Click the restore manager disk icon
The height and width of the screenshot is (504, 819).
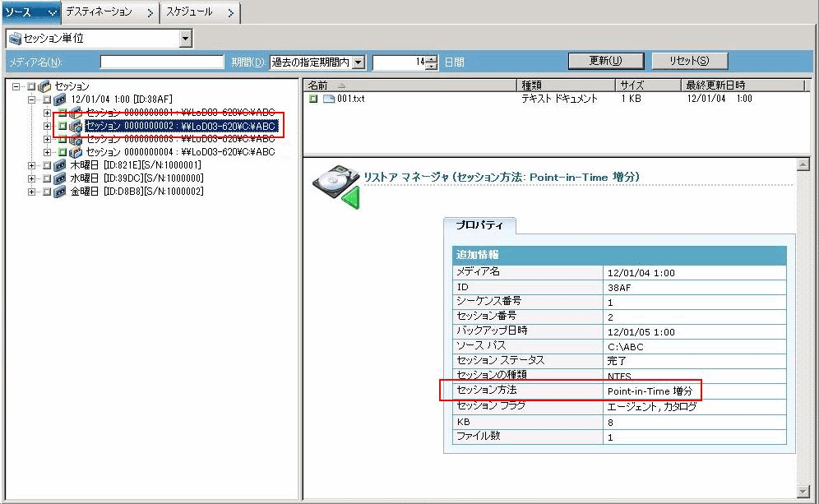coord(333,178)
